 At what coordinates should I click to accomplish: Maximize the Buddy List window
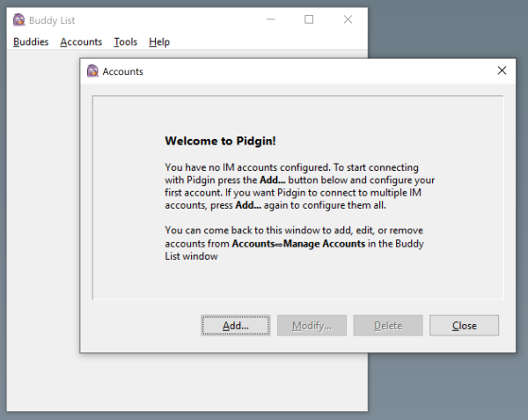pyautogui.click(x=309, y=19)
